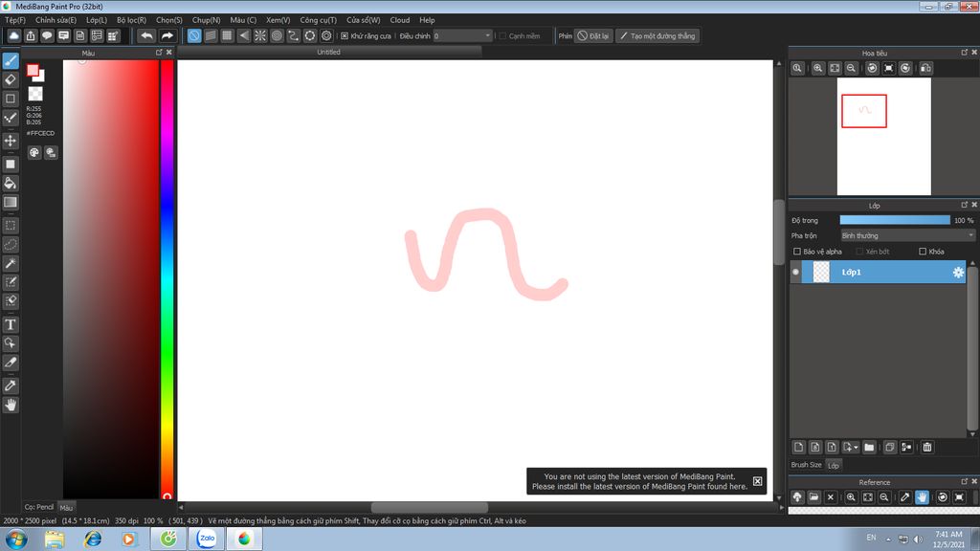Click the navigator canvas thumbnail

pyautogui.click(x=883, y=136)
